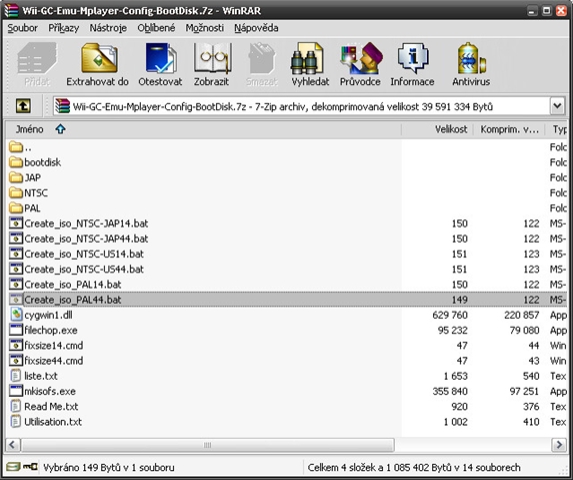Image resolution: width=573 pixels, height=480 pixels.
Task: Select fixsize44.cmd file name
Action: click(x=53, y=361)
